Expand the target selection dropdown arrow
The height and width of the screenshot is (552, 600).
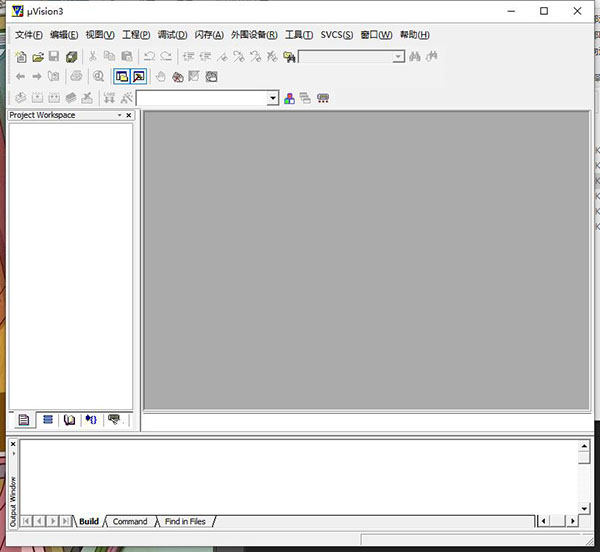click(272, 98)
